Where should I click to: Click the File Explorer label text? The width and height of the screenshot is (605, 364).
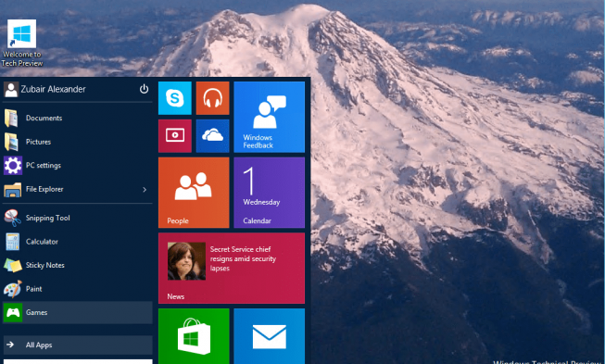(44, 189)
